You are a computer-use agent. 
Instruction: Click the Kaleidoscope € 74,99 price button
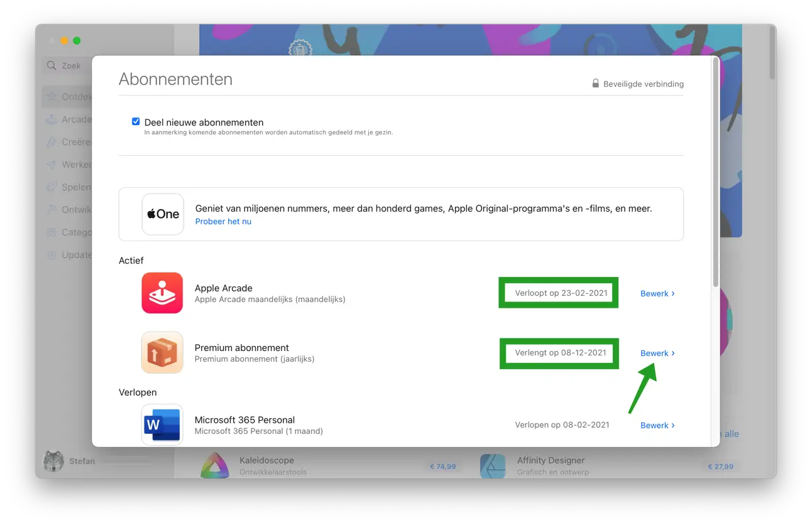[442, 467]
